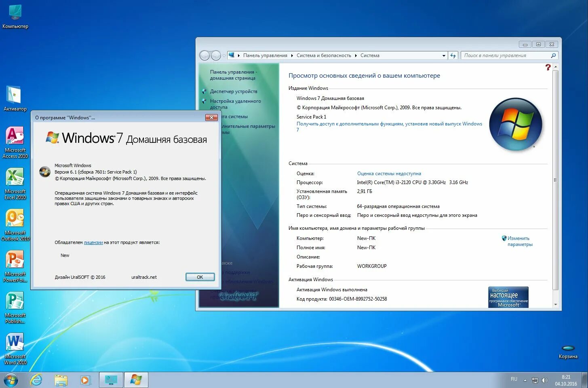Close the О программе Windows dialog
The height and width of the screenshot is (388, 588).
tap(211, 117)
